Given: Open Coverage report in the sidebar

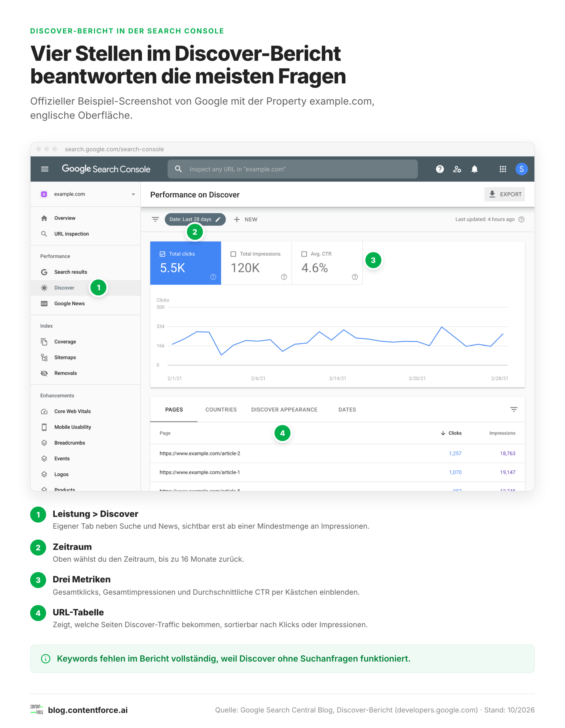Looking at the screenshot, I should 85,342.
